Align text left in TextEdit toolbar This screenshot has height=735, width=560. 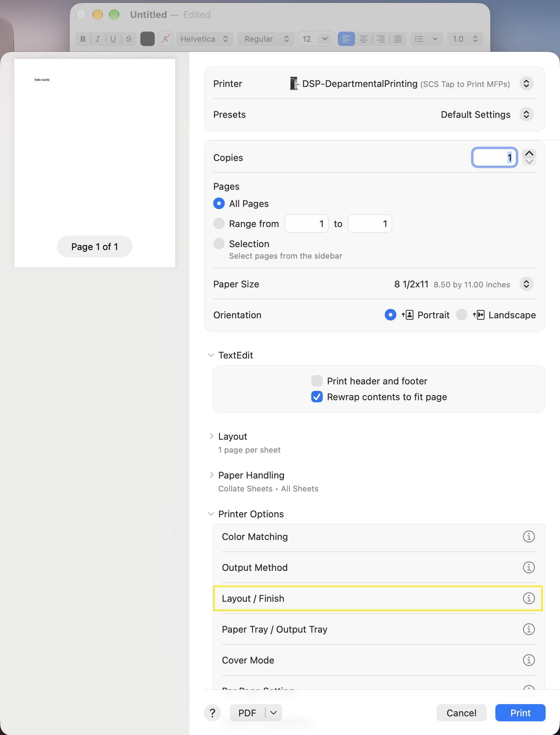(346, 39)
